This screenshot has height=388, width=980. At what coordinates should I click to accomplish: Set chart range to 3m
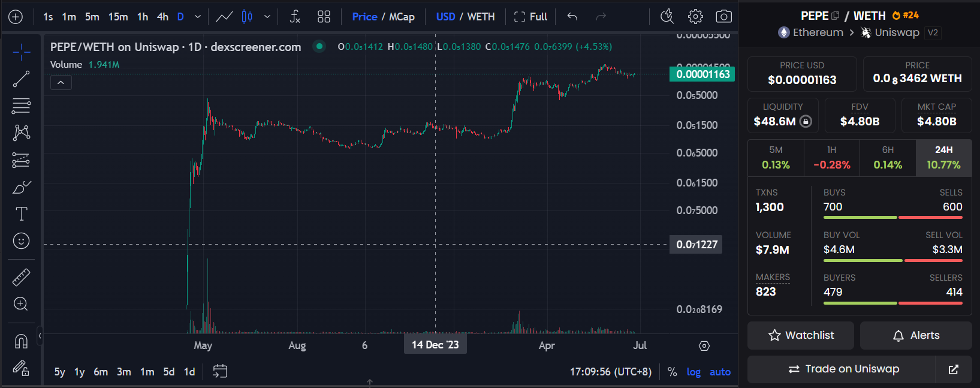tap(124, 372)
